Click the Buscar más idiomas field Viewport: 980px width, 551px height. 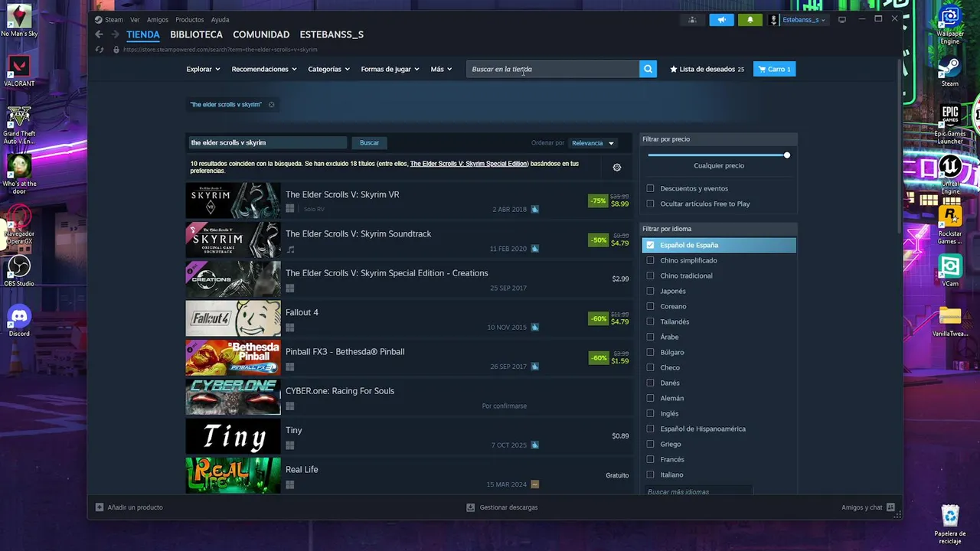[698, 491]
